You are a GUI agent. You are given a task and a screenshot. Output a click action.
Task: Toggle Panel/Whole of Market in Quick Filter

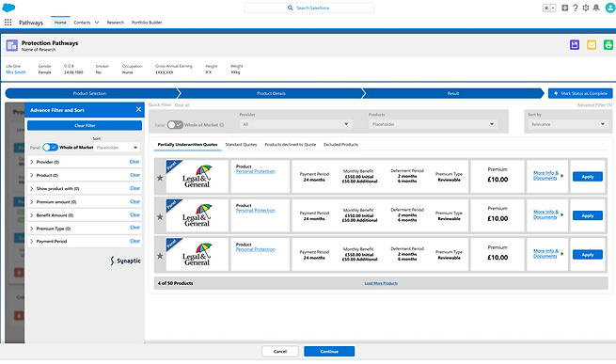click(x=175, y=125)
